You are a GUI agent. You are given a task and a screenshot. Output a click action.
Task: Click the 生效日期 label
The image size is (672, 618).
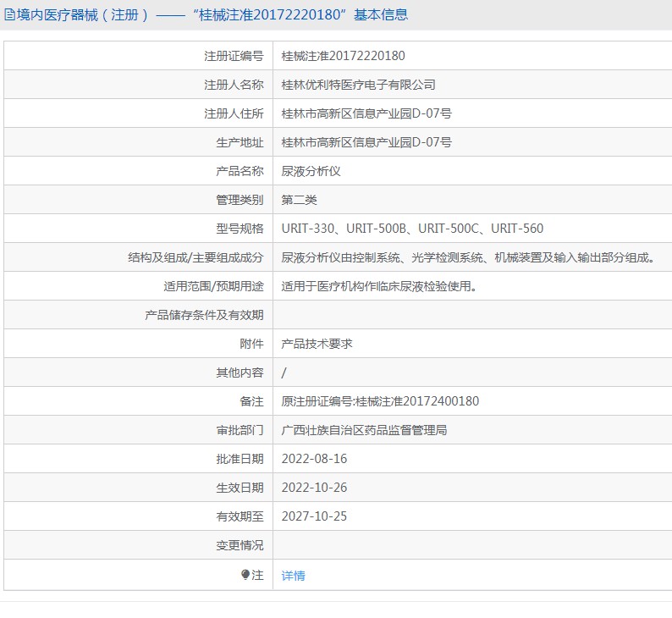tap(240, 488)
